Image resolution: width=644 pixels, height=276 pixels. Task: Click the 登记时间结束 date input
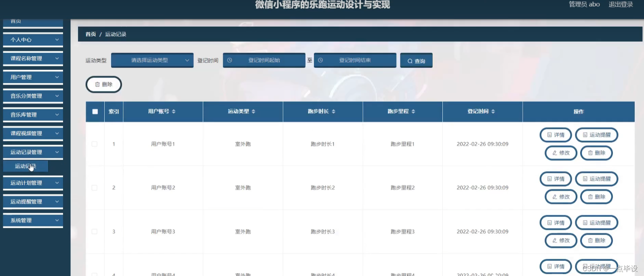click(355, 60)
